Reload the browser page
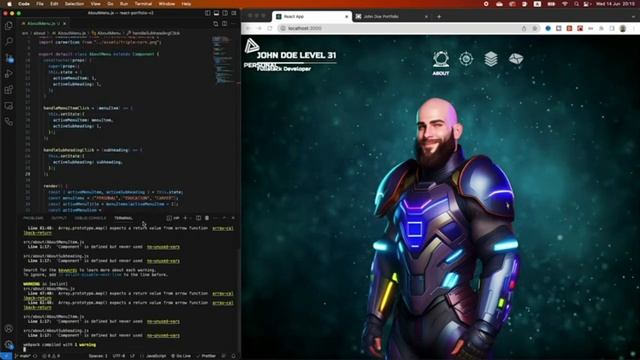The height and width of the screenshot is (360, 640). point(270,28)
